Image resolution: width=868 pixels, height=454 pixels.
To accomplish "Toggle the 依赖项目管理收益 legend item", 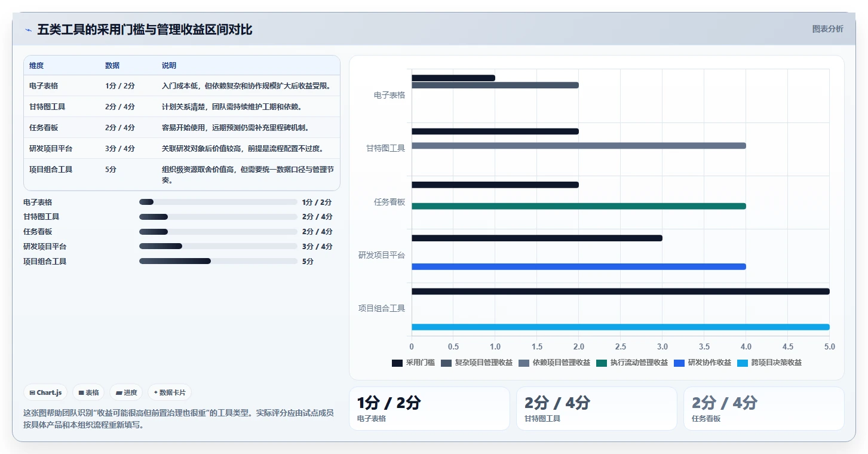I will [554, 363].
